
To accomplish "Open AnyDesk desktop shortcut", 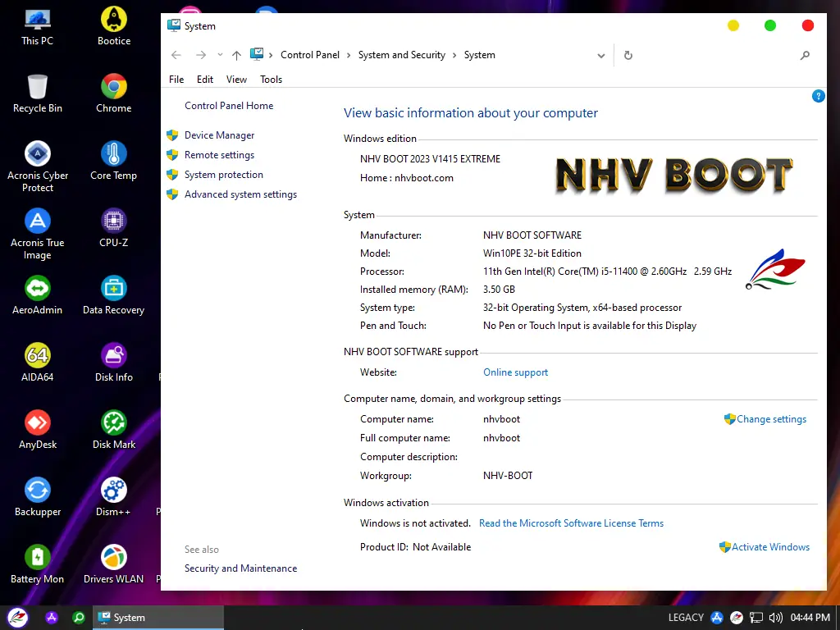I will (x=38, y=430).
